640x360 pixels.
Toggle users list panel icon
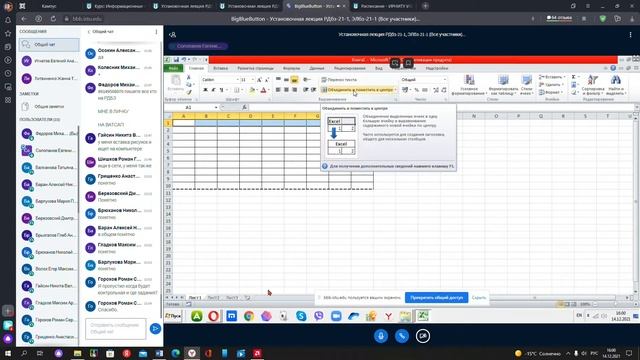pos(173,35)
